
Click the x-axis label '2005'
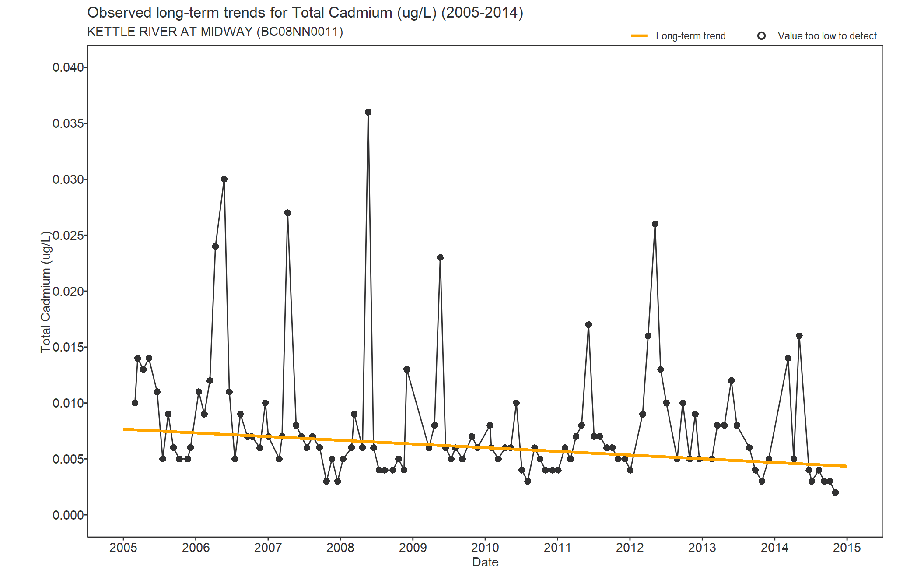tap(123, 548)
